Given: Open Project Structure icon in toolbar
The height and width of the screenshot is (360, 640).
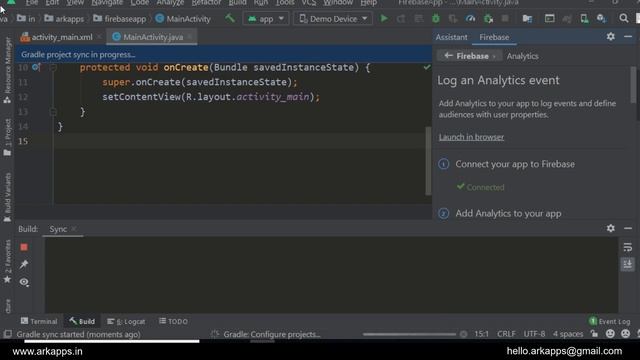Looking at the screenshot, I should click(x=527, y=18).
